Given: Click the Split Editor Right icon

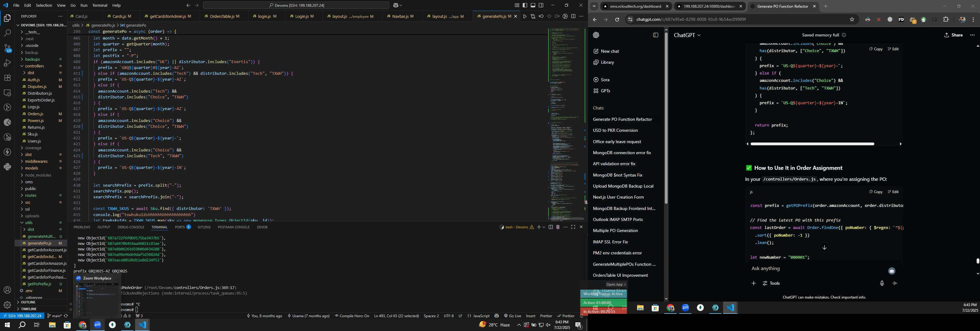Looking at the screenshot, I should coord(573,16).
